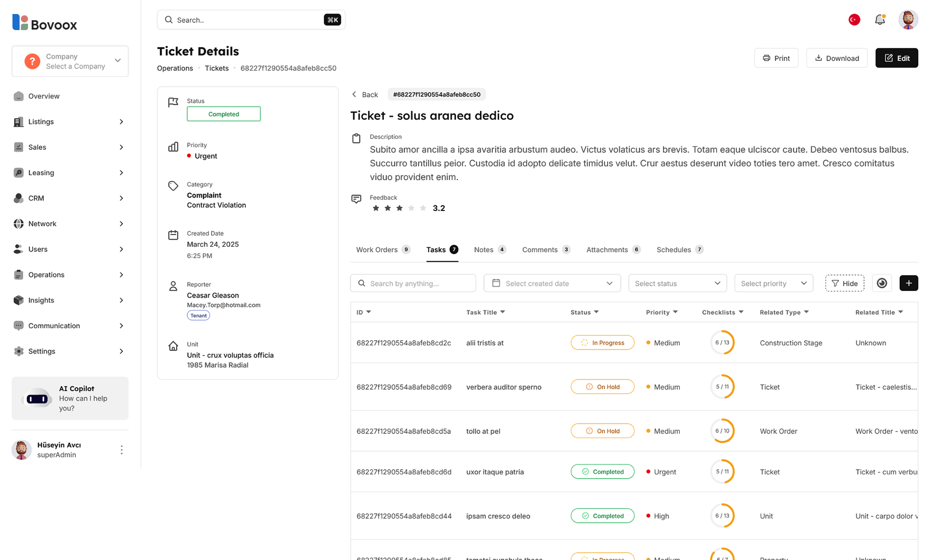Click the Edit button
The height and width of the screenshot is (560, 934).
[896, 58]
